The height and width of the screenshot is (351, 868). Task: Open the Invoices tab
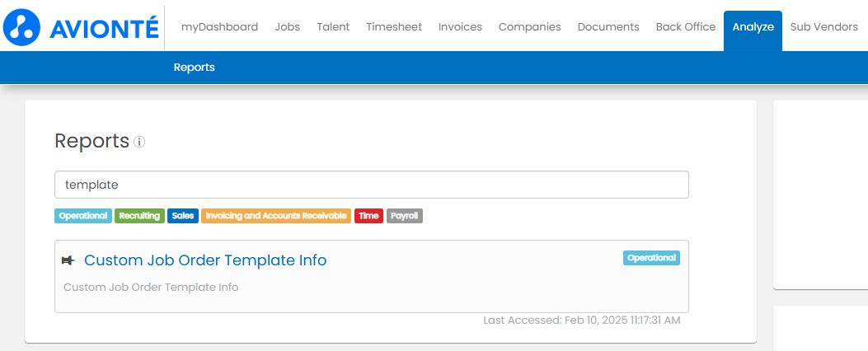coord(460,26)
